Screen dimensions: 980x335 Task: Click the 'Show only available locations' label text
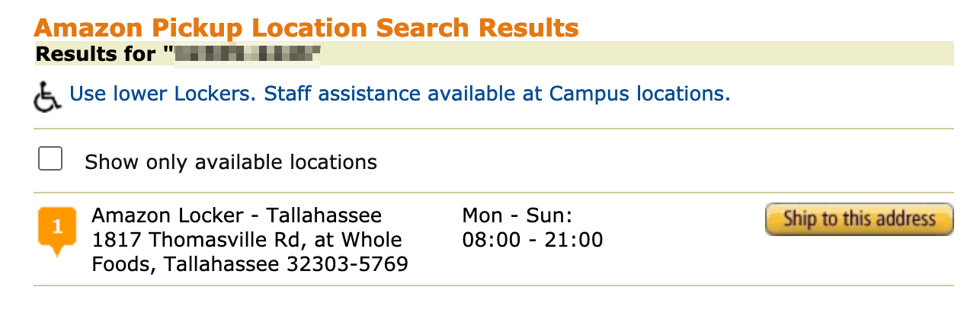[231, 162]
